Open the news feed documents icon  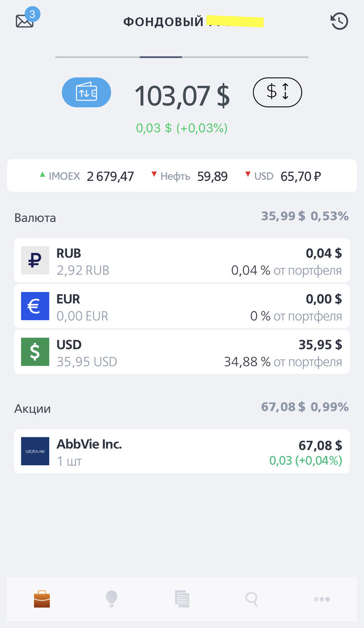[181, 599]
